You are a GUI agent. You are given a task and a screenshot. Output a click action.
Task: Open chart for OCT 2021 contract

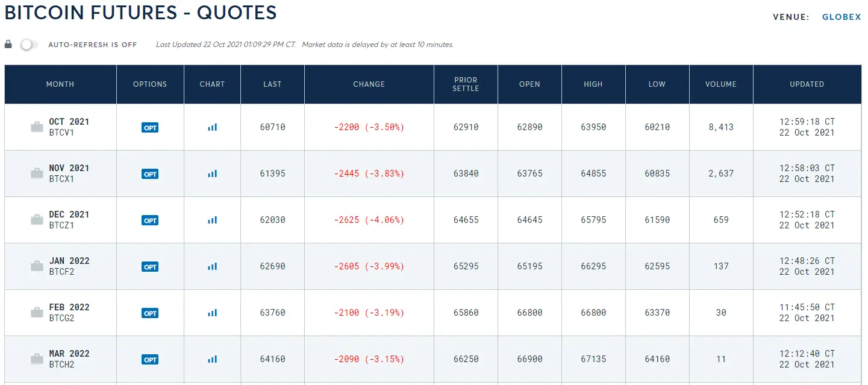tap(212, 127)
